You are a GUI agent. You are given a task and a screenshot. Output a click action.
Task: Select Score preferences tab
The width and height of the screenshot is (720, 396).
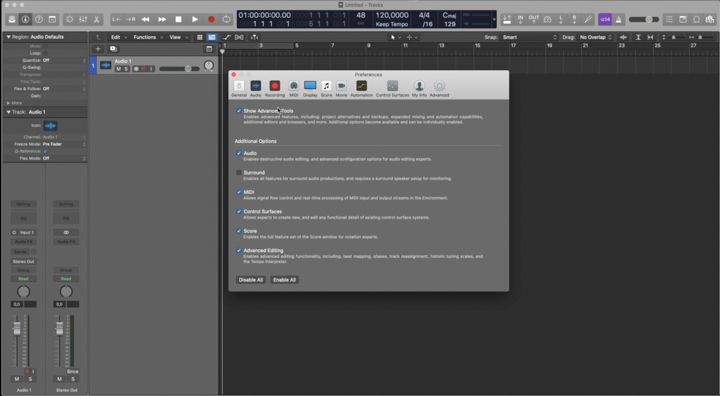326,89
